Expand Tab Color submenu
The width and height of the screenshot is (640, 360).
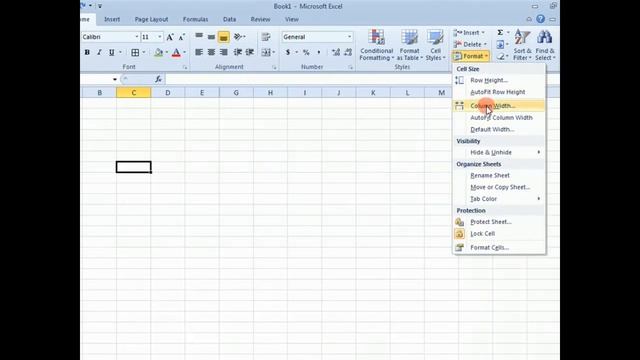pos(499,199)
